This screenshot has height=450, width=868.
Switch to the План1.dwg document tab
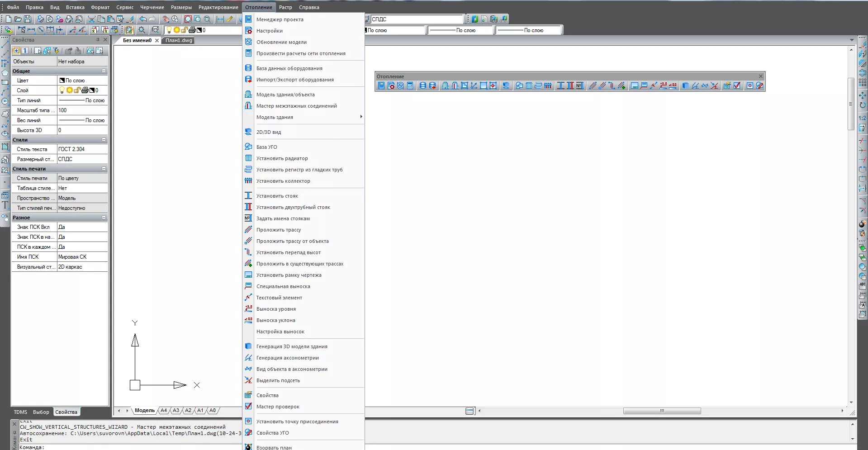[x=179, y=40]
